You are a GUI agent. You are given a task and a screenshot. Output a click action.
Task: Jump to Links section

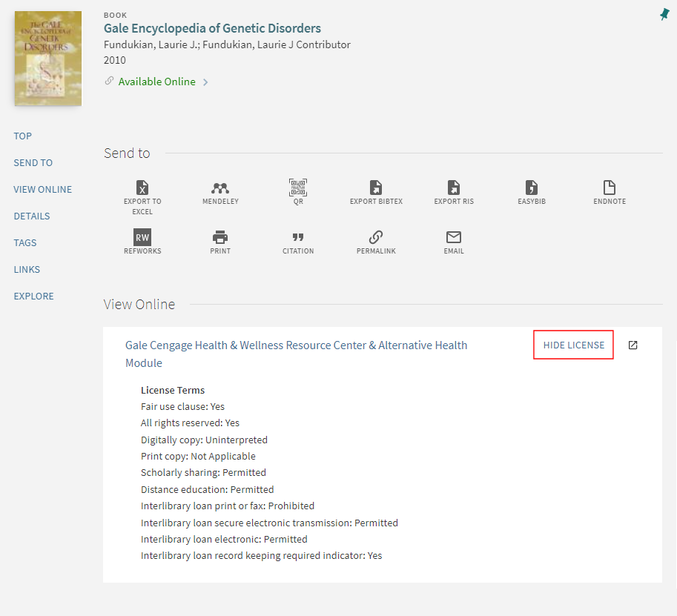click(27, 270)
